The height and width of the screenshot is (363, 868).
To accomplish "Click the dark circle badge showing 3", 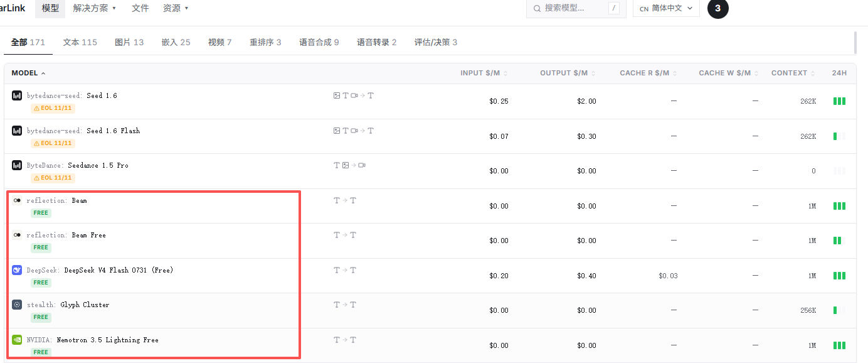I will (x=718, y=8).
